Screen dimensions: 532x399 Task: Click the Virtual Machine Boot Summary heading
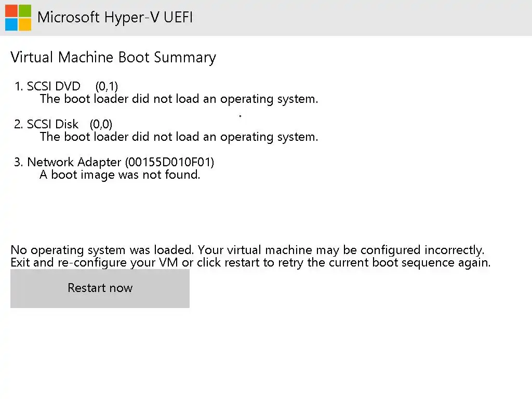click(x=113, y=57)
